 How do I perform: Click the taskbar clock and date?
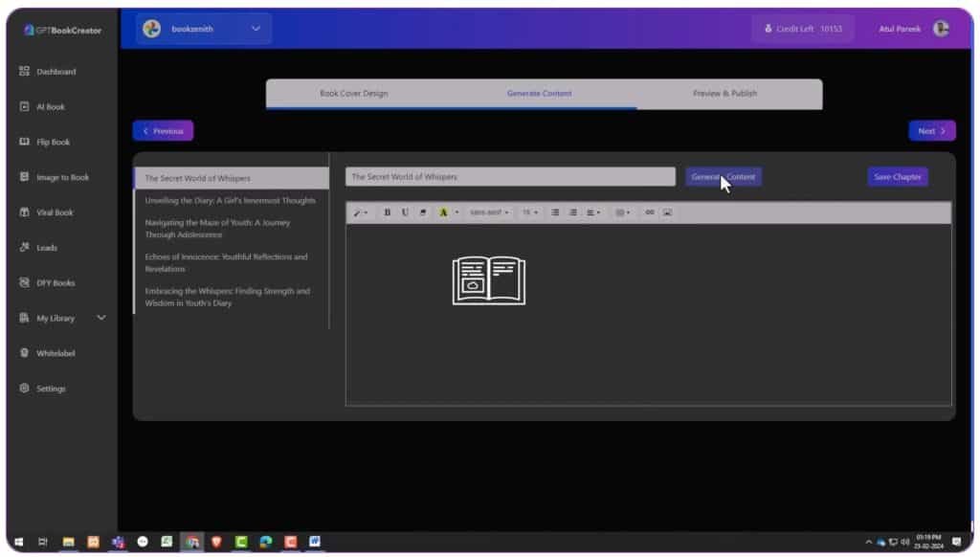[928, 542]
